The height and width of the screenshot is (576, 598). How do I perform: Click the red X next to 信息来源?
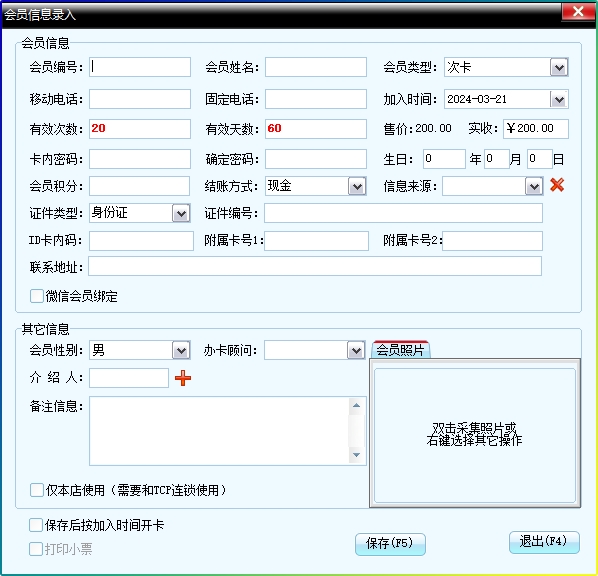(x=557, y=185)
